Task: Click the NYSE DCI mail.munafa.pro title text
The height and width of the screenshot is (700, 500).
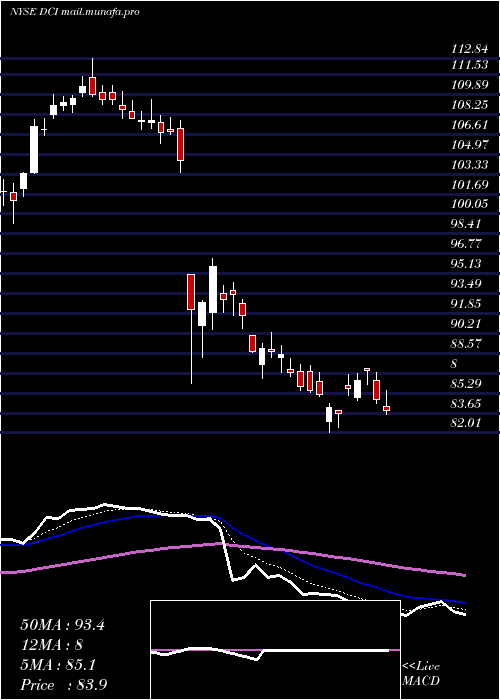Action: click(x=75, y=12)
